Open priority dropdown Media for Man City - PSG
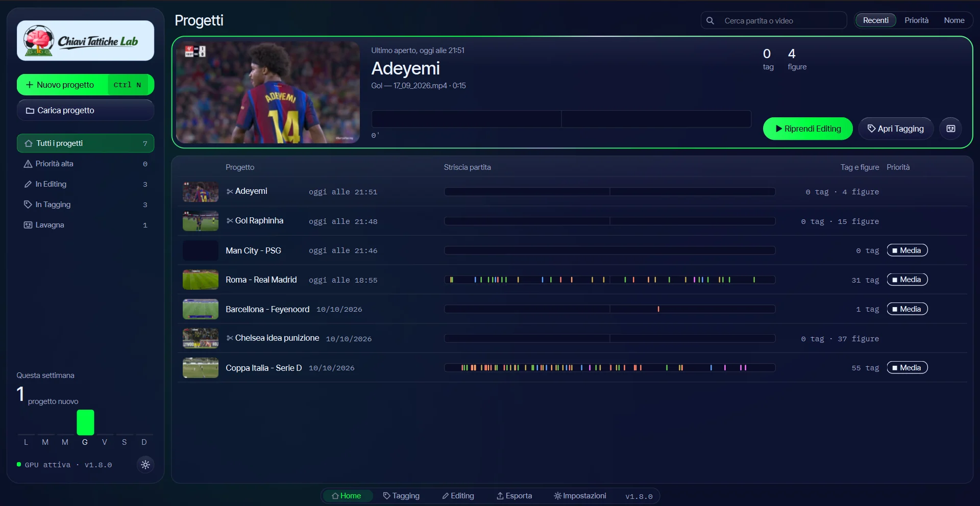 click(x=907, y=250)
